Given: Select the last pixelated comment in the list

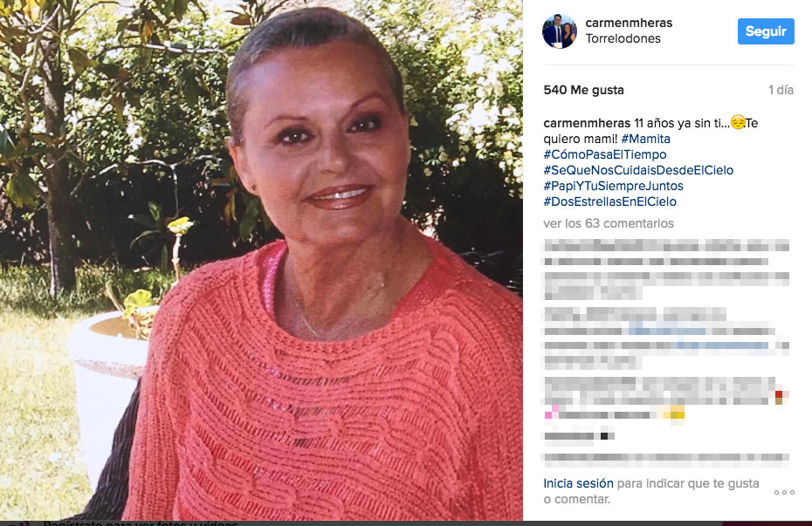Looking at the screenshot, I should tap(665, 458).
